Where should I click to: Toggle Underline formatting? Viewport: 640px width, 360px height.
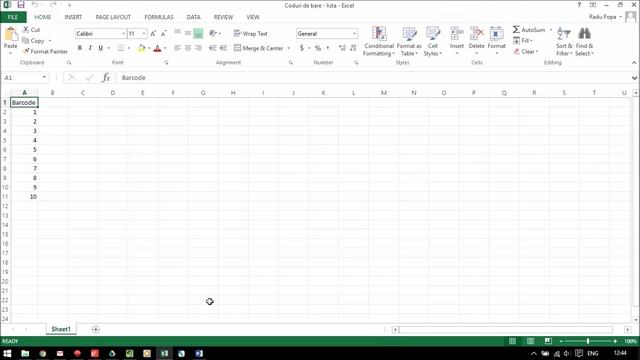click(x=100, y=48)
